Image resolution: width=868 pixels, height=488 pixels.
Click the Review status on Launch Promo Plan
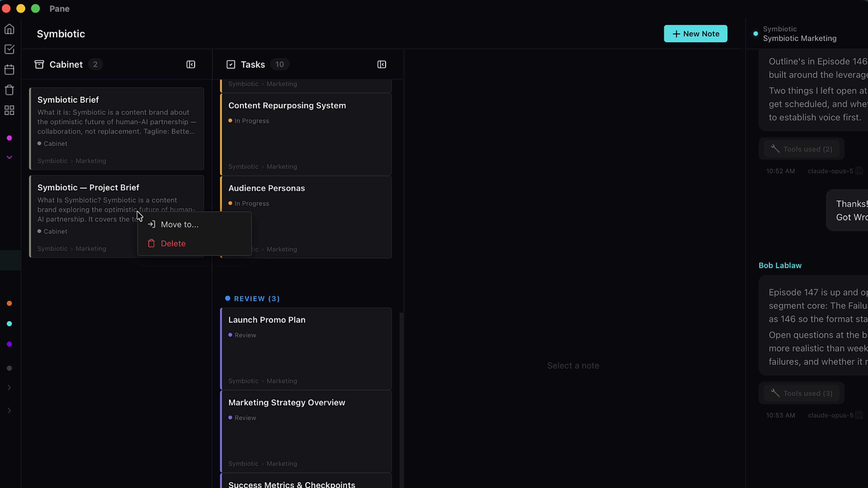(242, 335)
